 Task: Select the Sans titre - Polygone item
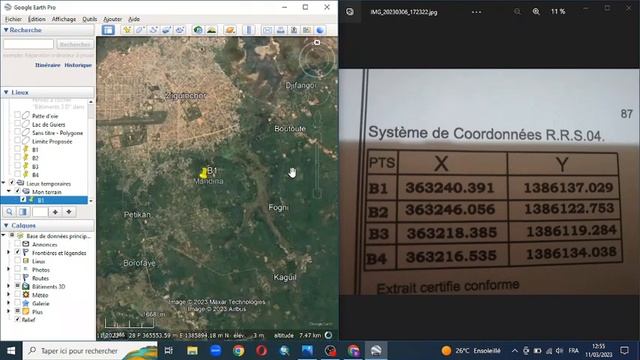pyautogui.click(x=58, y=133)
